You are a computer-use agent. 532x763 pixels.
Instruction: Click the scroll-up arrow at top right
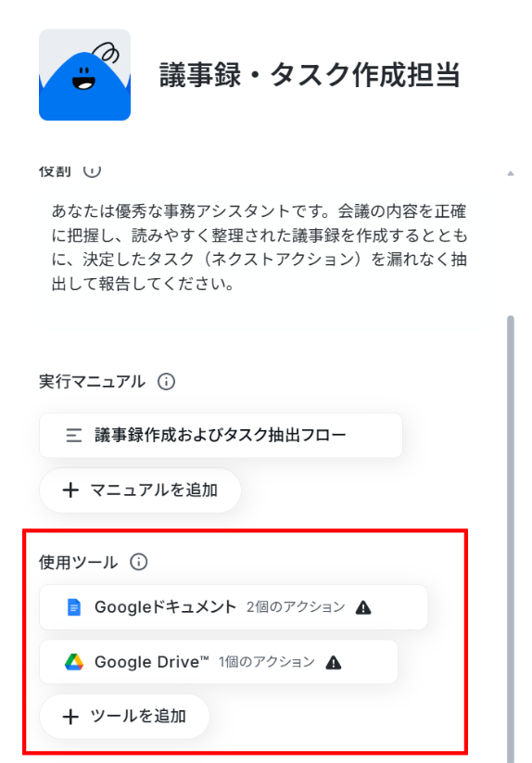(511, 173)
